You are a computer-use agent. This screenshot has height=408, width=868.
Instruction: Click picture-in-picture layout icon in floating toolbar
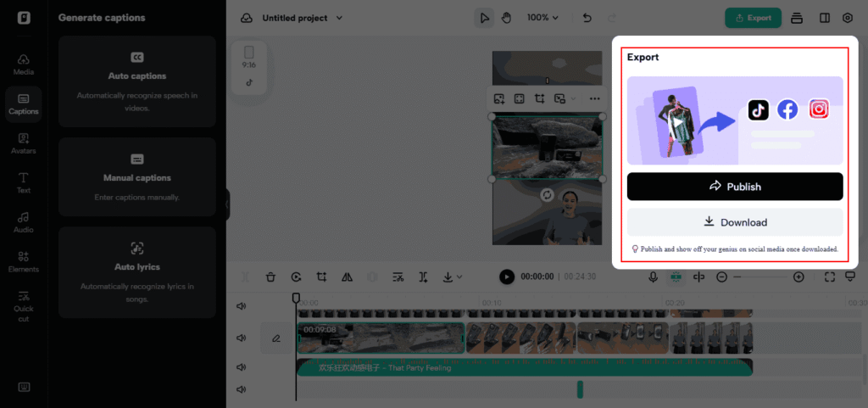point(559,98)
